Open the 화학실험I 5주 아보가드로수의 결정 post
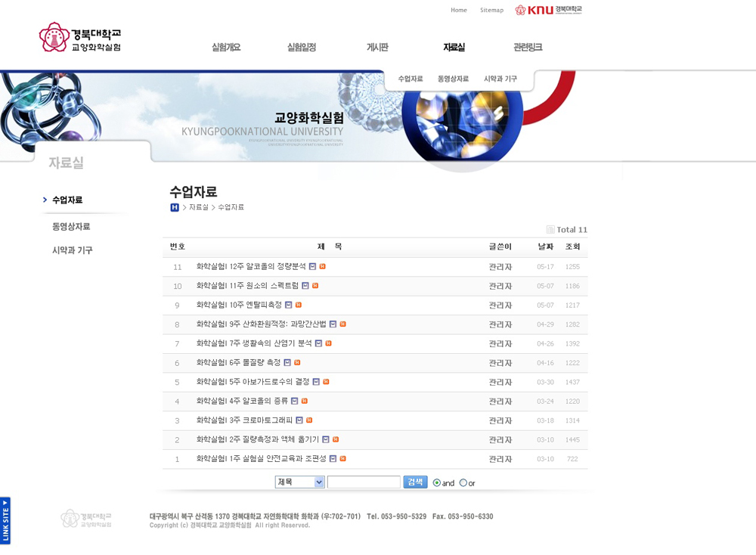This screenshot has height=555, width=756. [253, 382]
